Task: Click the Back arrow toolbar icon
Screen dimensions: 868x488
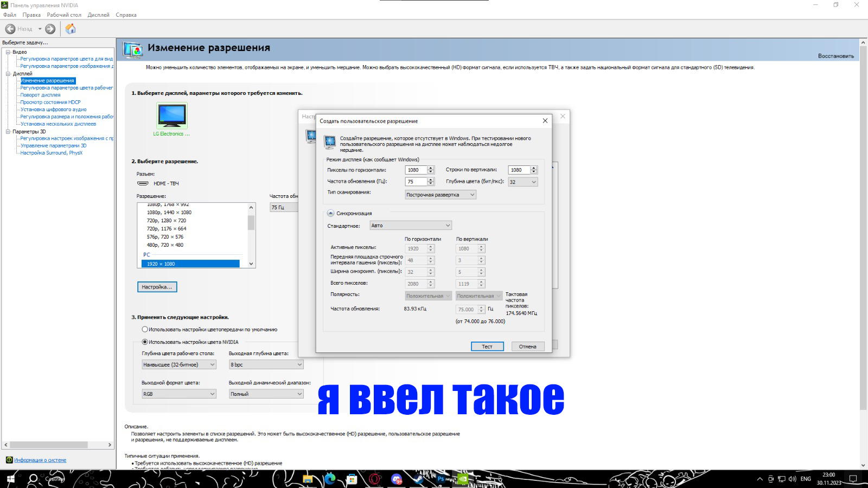Action: (x=10, y=29)
